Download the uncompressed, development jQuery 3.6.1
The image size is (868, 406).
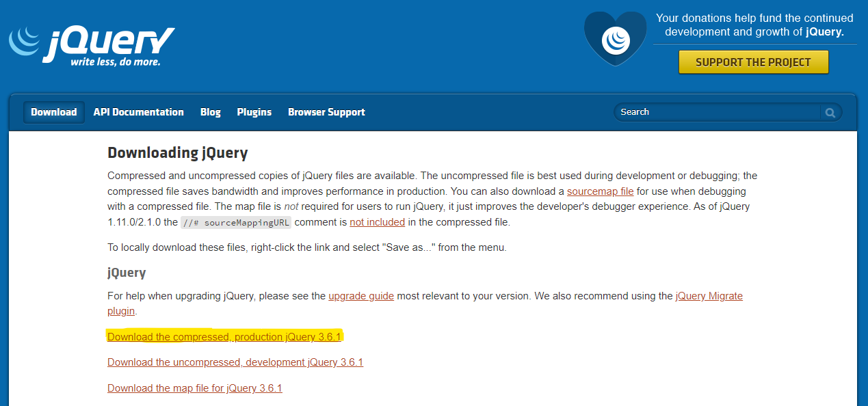pyautogui.click(x=235, y=362)
